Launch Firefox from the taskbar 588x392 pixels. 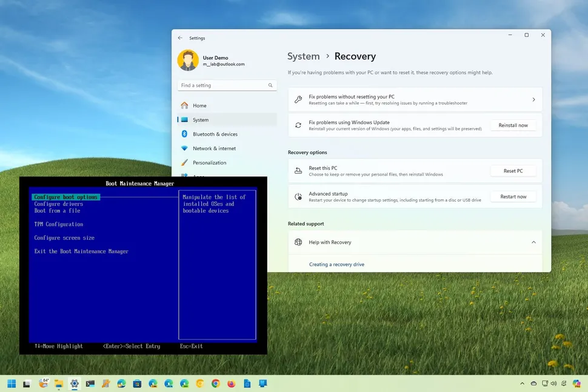point(232,384)
